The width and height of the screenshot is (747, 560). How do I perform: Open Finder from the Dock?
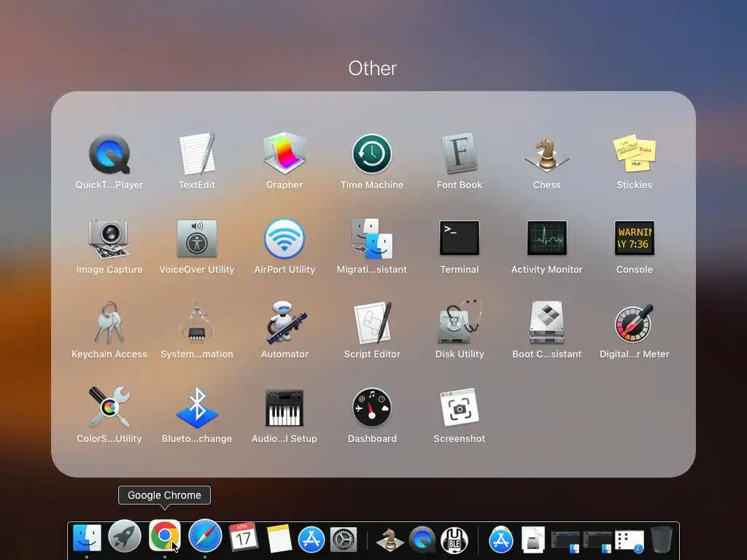[87, 538]
